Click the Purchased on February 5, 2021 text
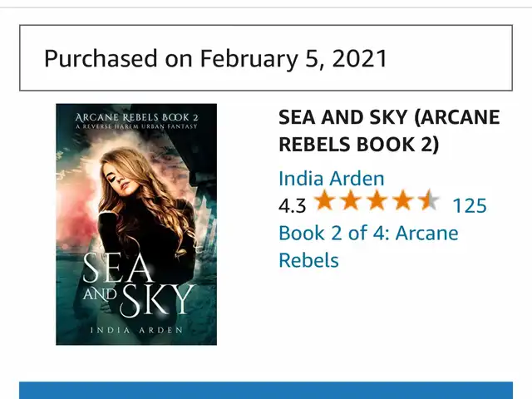 click(215, 58)
